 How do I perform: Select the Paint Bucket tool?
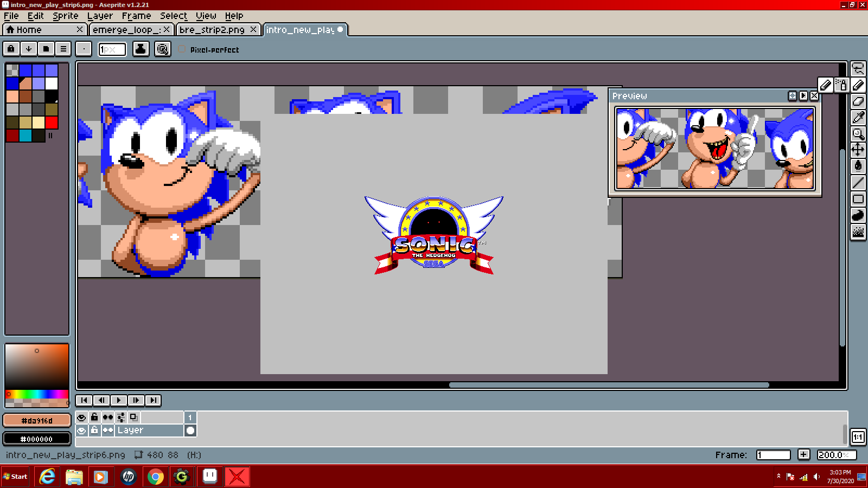[x=858, y=166]
